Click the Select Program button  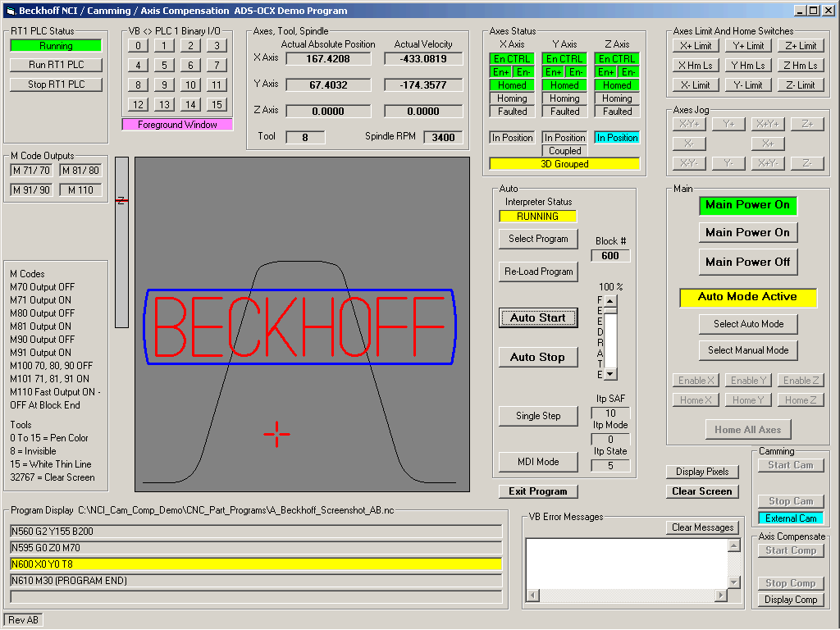coord(538,239)
